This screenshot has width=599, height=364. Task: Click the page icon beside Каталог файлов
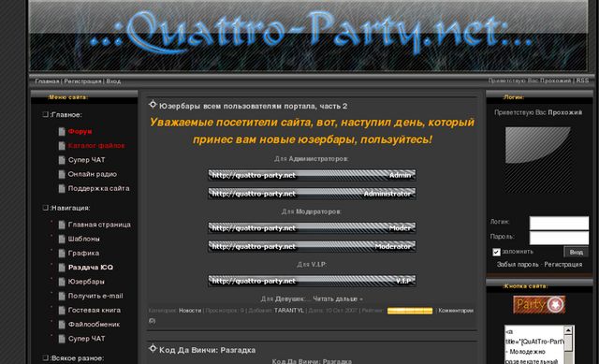pyautogui.click(x=62, y=146)
